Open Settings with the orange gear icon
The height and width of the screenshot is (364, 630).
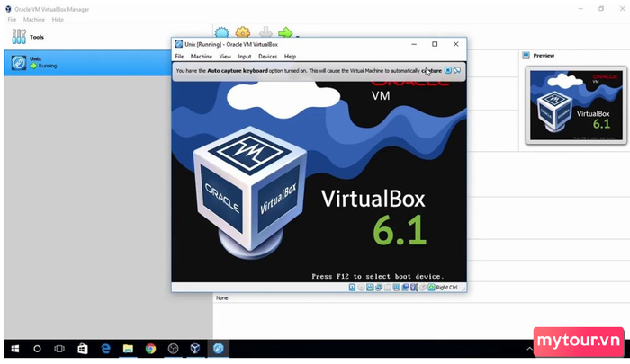[x=243, y=32]
